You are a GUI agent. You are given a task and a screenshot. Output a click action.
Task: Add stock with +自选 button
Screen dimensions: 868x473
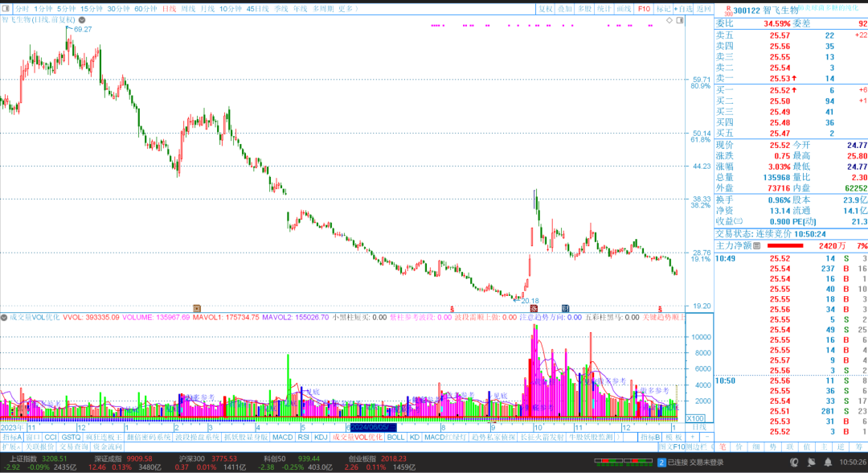[683, 9]
